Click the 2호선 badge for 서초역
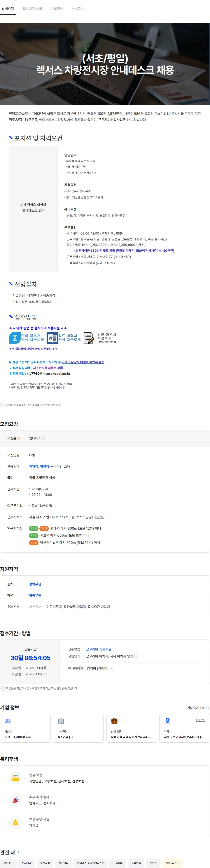The image size is (210, 868). pos(34,535)
